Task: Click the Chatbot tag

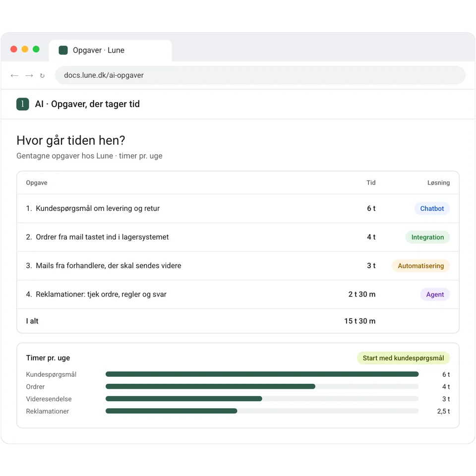Action: click(x=432, y=209)
